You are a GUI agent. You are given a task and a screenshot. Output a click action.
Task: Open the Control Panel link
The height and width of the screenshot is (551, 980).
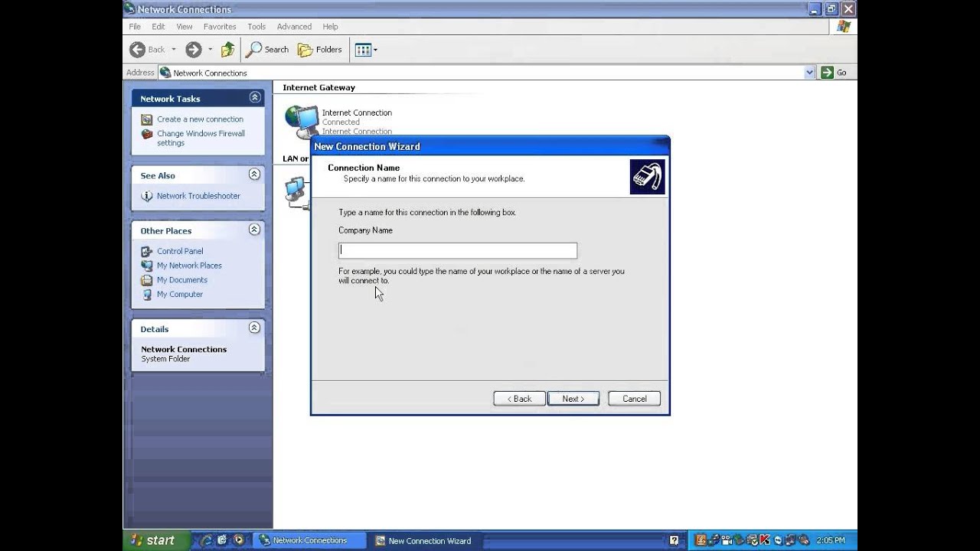[x=180, y=251]
